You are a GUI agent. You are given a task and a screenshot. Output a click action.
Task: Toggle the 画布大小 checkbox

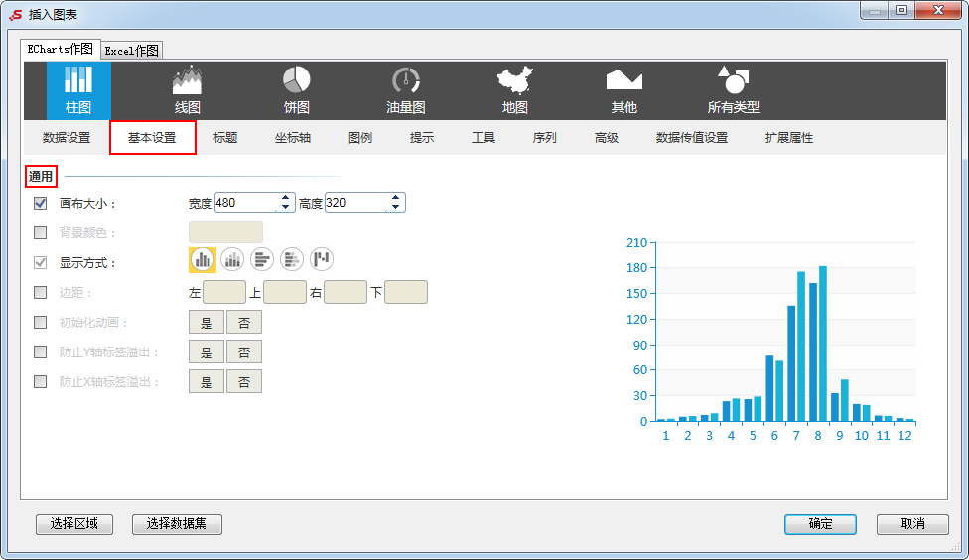tap(40, 203)
